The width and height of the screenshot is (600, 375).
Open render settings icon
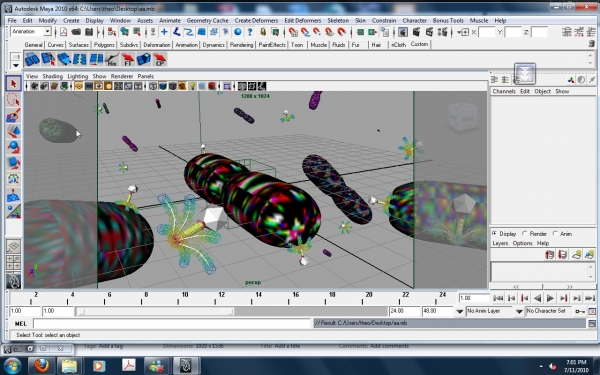pyautogui.click(x=442, y=32)
